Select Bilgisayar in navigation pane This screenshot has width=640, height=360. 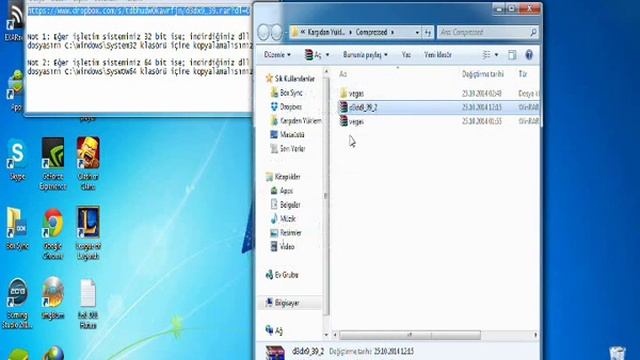[x=282, y=303]
